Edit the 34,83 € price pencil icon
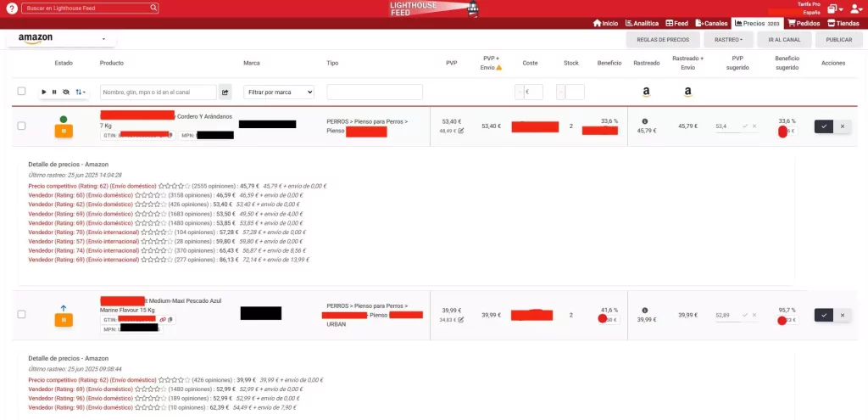 [x=460, y=320]
